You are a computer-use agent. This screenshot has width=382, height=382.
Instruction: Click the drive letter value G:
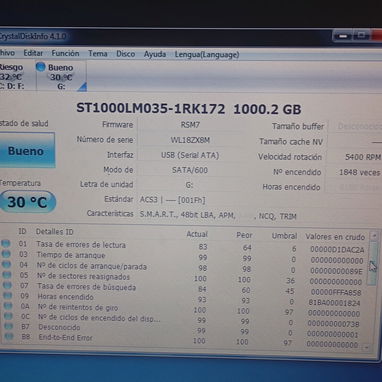pos(189,185)
